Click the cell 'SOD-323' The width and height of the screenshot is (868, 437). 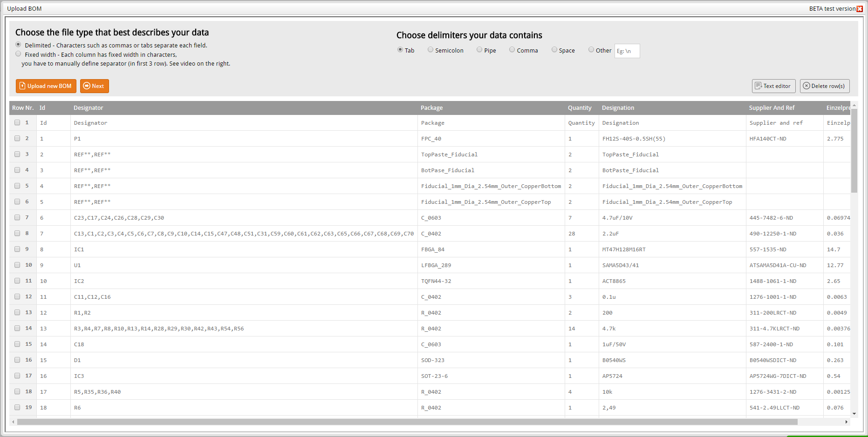pos(491,360)
